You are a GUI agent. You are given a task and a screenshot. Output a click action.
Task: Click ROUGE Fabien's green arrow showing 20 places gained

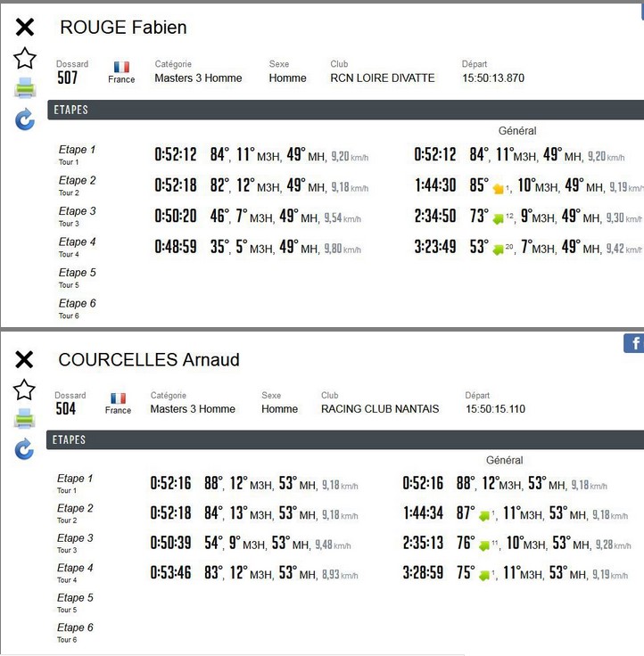pos(499,250)
